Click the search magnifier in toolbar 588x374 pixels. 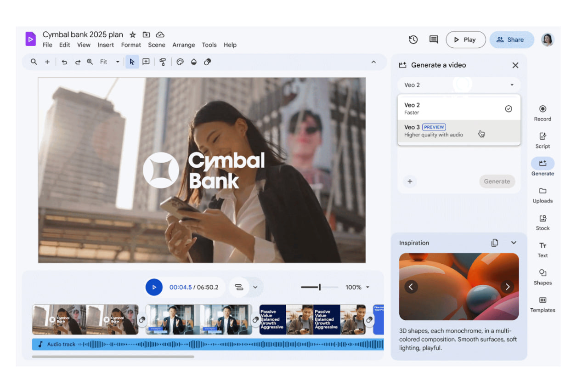coord(34,62)
